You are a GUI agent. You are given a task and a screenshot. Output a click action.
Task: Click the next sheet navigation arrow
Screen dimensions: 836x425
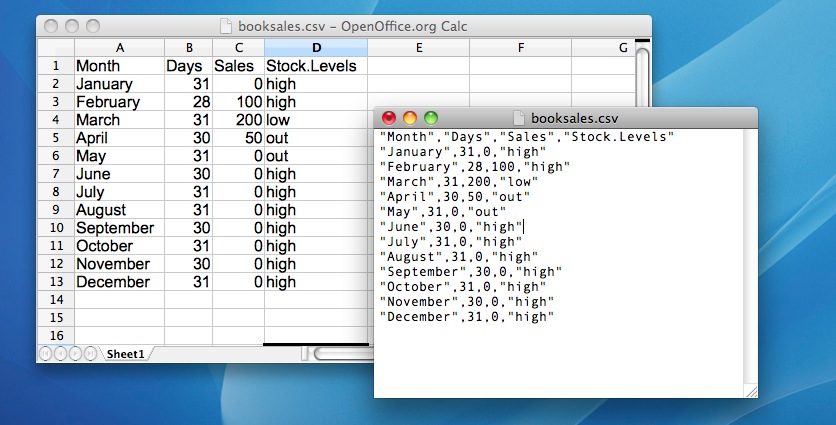click(x=76, y=354)
